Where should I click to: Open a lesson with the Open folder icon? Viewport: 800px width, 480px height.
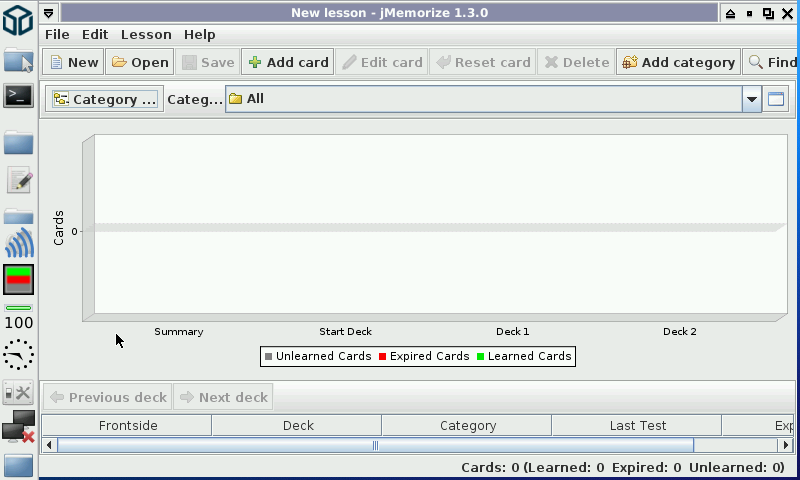click(x=120, y=62)
